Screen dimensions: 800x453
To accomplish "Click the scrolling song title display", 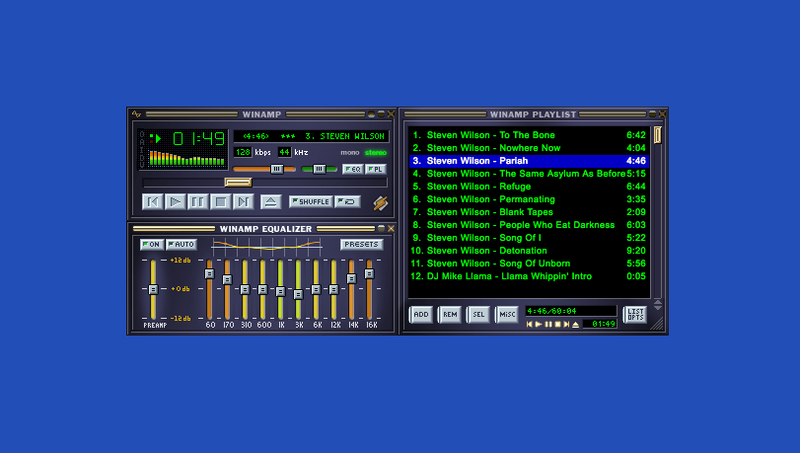I will [x=311, y=136].
